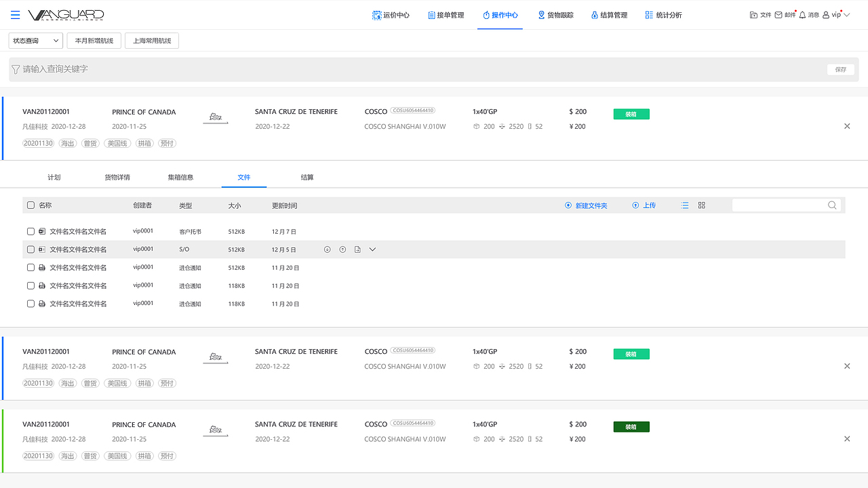This screenshot has height=488, width=868.
Task: Click file icon of 客户托书 row
Action: point(42,232)
